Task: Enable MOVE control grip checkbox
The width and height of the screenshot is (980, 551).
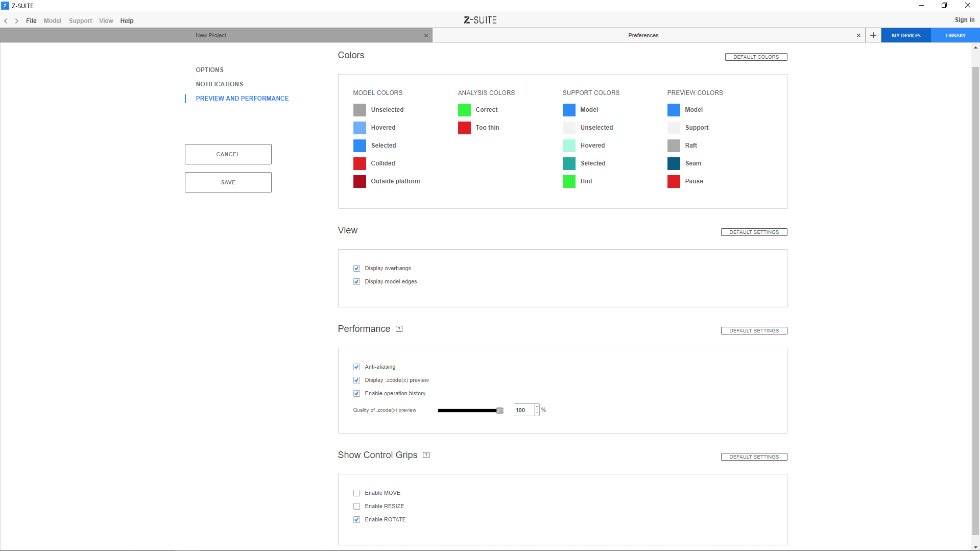Action: (x=356, y=493)
